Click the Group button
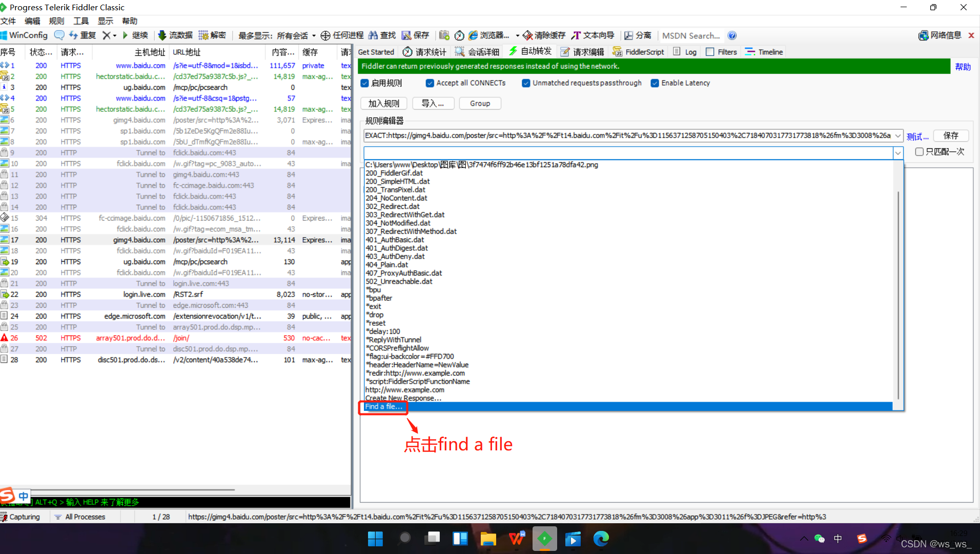The image size is (980, 554). coord(480,103)
